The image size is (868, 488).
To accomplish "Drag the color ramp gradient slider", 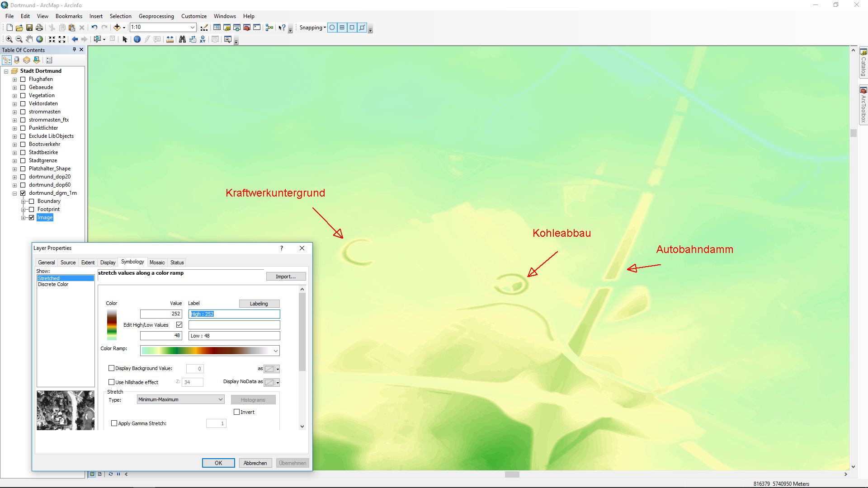I will pyautogui.click(x=209, y=350).
